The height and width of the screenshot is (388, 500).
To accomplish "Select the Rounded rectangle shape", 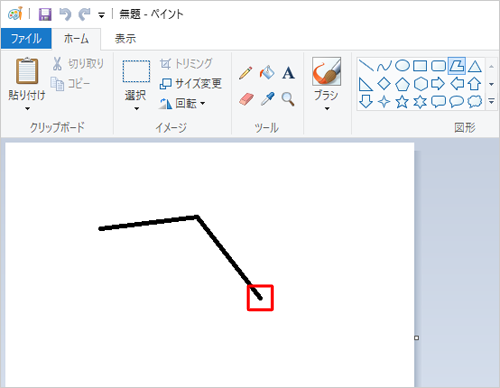I will (x=438, y=66).
